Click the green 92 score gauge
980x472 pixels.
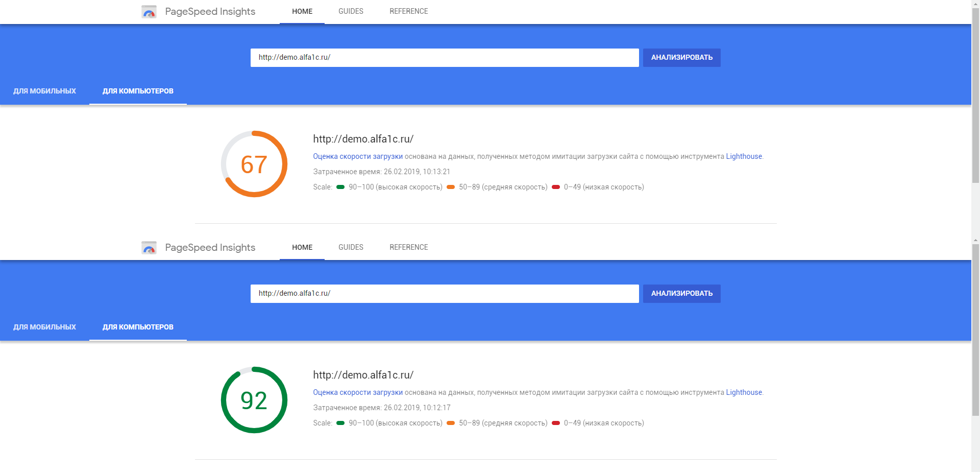pyautogui.click(x=254, y=400)
